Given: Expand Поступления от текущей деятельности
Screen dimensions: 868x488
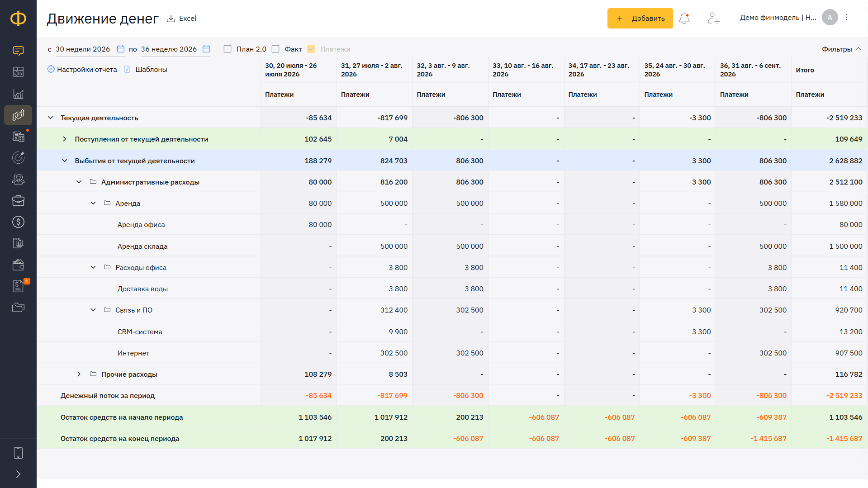Looking at the screenshot, I should 65,139.
